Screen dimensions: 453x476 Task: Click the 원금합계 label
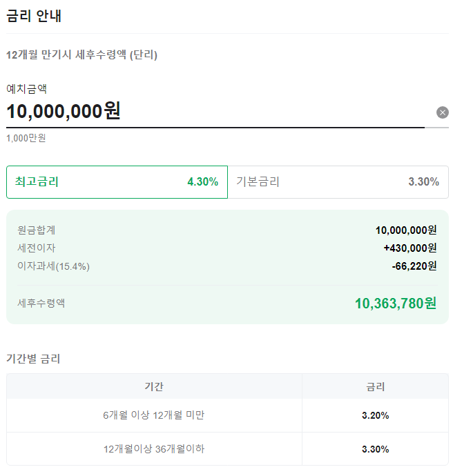point(37,230)
